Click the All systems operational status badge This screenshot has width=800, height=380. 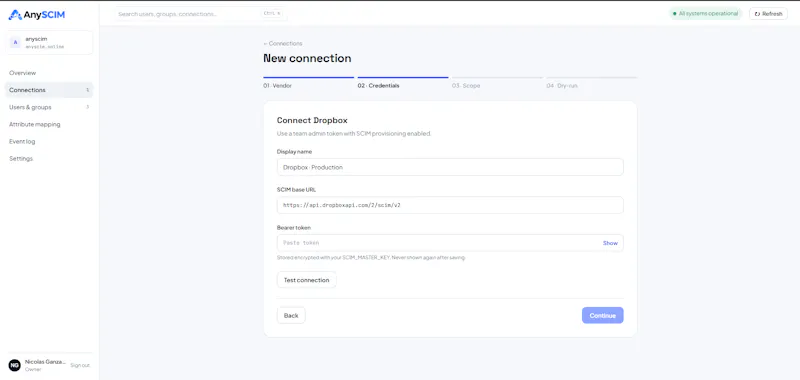pyautogui.click(x=705, y=14)
